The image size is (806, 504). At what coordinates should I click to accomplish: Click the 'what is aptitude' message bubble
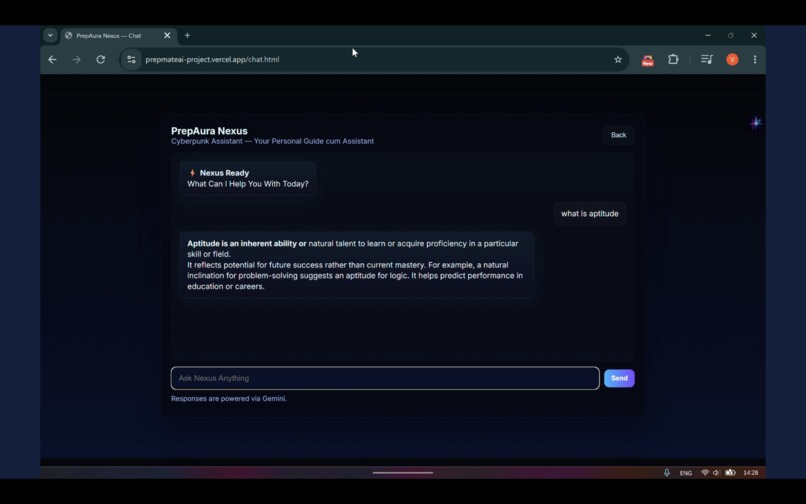[590, 213]
